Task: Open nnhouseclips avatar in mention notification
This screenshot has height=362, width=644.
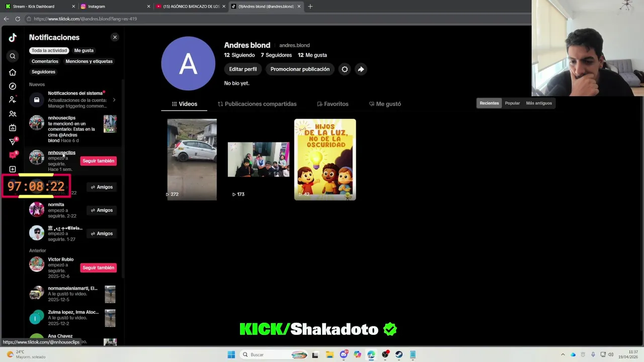Action: coord(36,123)
